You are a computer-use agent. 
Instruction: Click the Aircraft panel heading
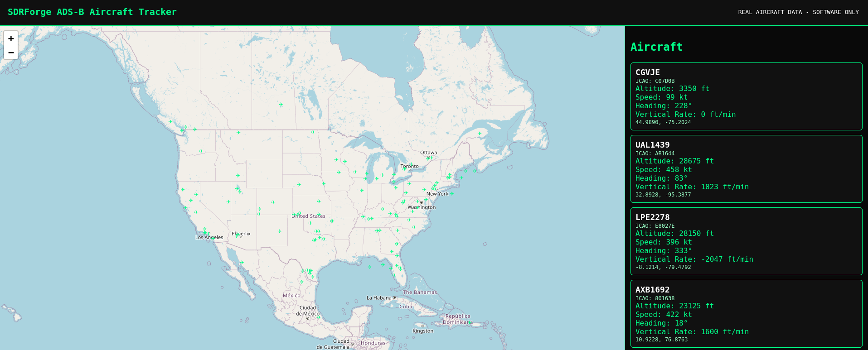(x=656, y=47)
